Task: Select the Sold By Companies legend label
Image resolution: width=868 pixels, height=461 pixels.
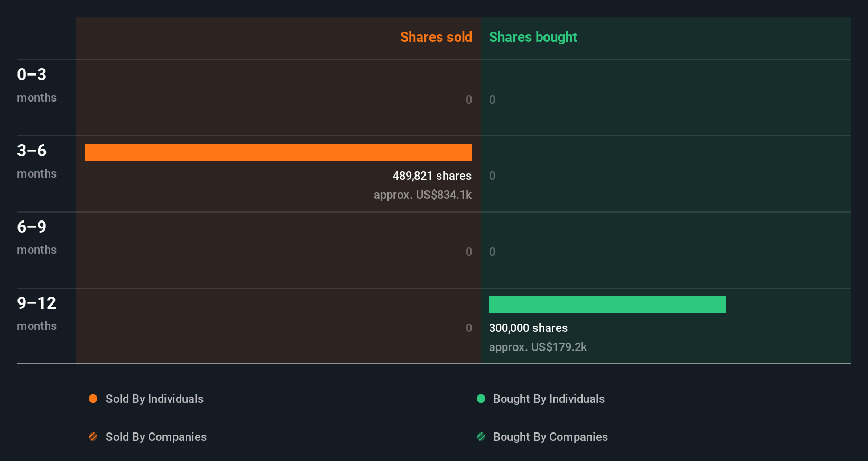Action: [x=156, y=437]
